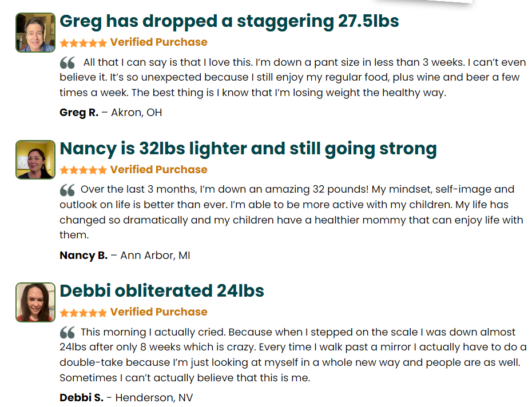The image size is (532, 407).
Task: Click 'Verified Purchase' under Greg's headline
Action: (158, 42)
